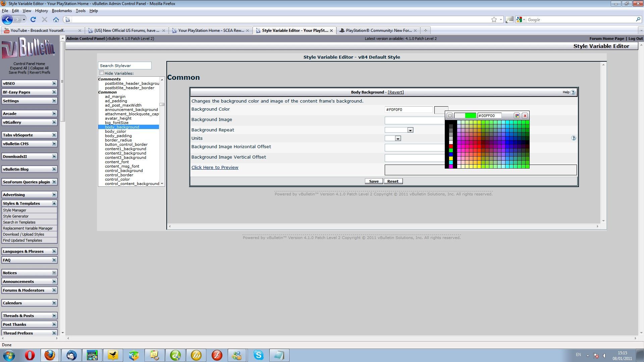Pick the yellow swatch in the picker's left column
Screen dimensions: 644x362
451,159
